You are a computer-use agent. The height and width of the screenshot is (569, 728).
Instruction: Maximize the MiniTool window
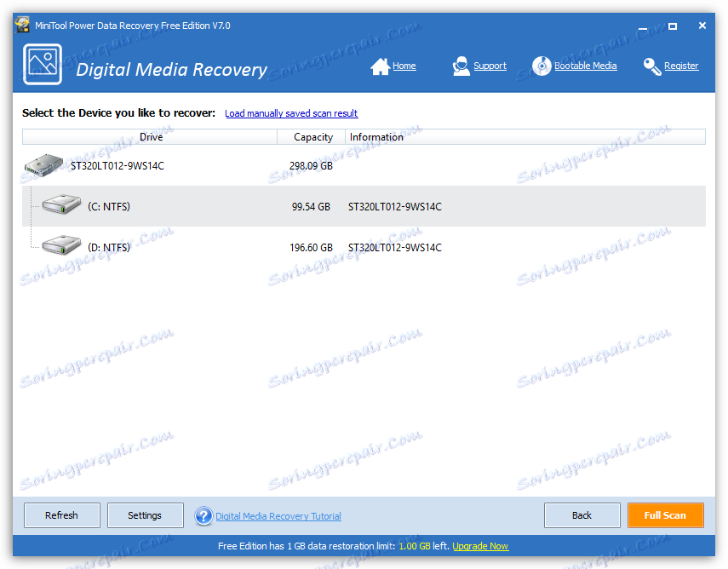point(673,26)
